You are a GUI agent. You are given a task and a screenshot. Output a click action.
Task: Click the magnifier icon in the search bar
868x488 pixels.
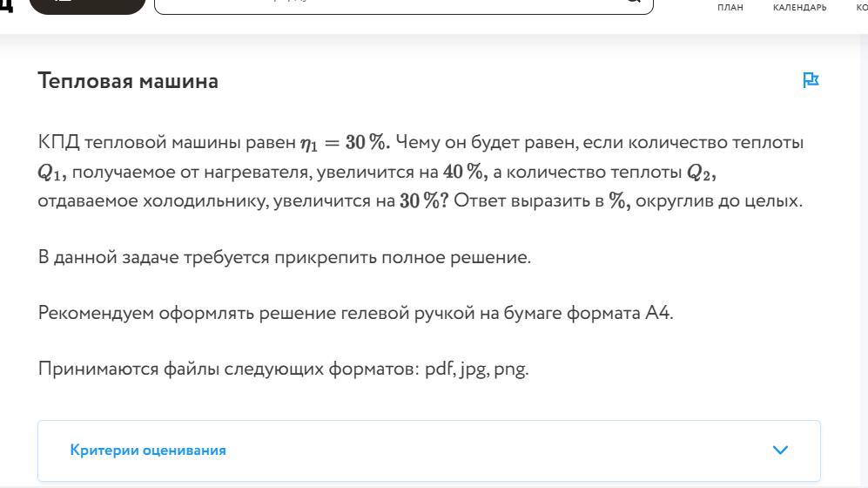(633, 2)
